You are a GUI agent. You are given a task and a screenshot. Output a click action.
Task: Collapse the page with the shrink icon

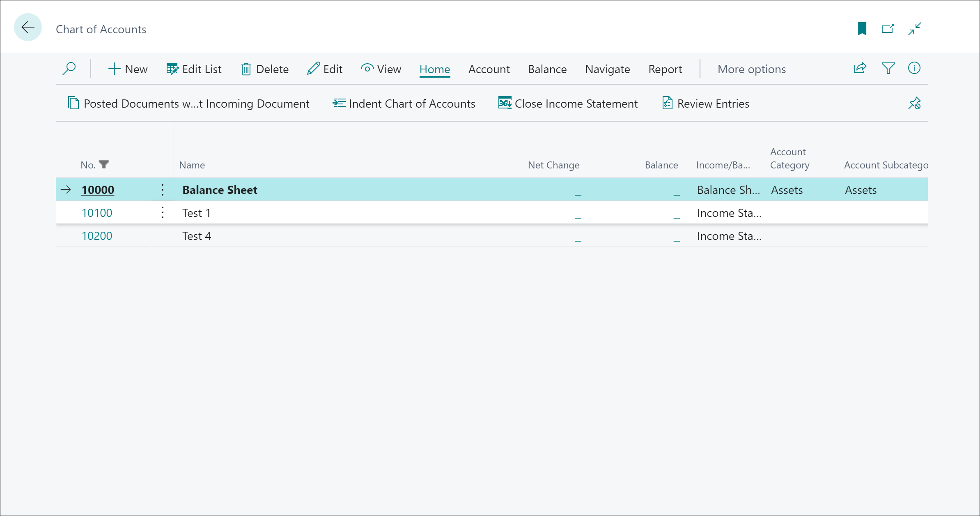(915, 29)
